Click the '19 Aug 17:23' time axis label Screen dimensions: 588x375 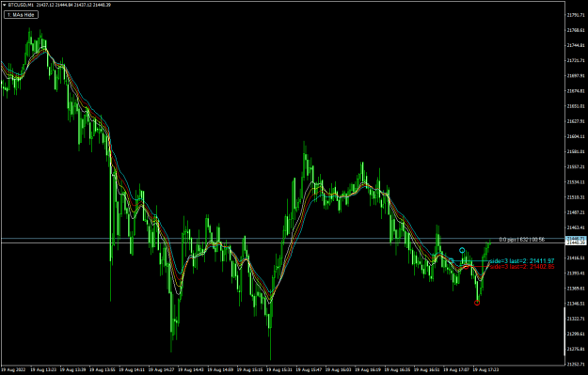[x=485, y=369]
